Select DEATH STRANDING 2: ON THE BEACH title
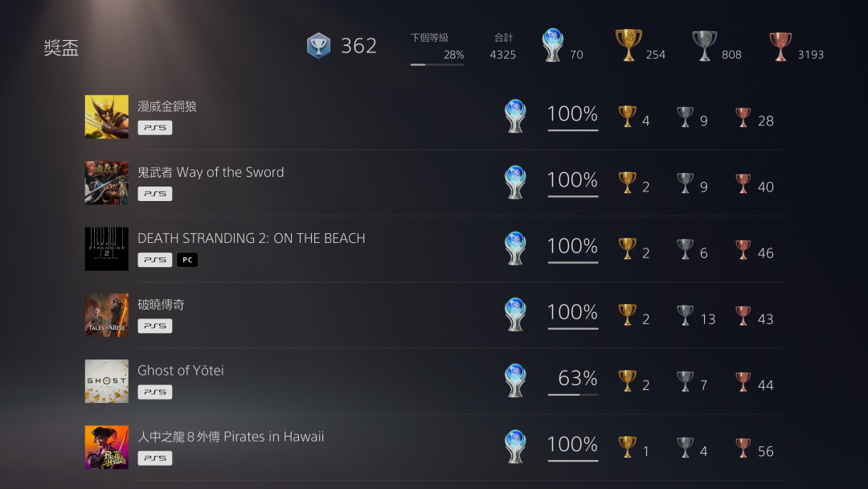The width and height of the screenshot is (868, 489). click(252, 238)
